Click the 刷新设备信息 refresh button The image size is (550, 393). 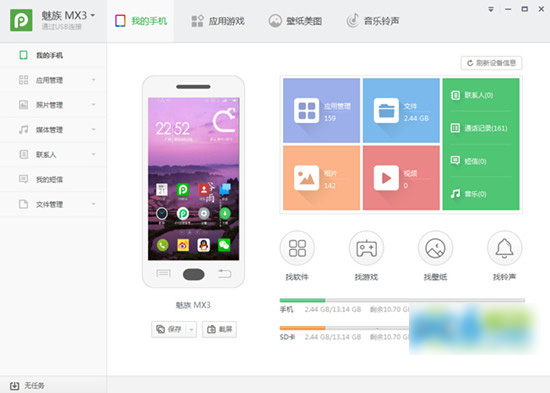point(491,63)
